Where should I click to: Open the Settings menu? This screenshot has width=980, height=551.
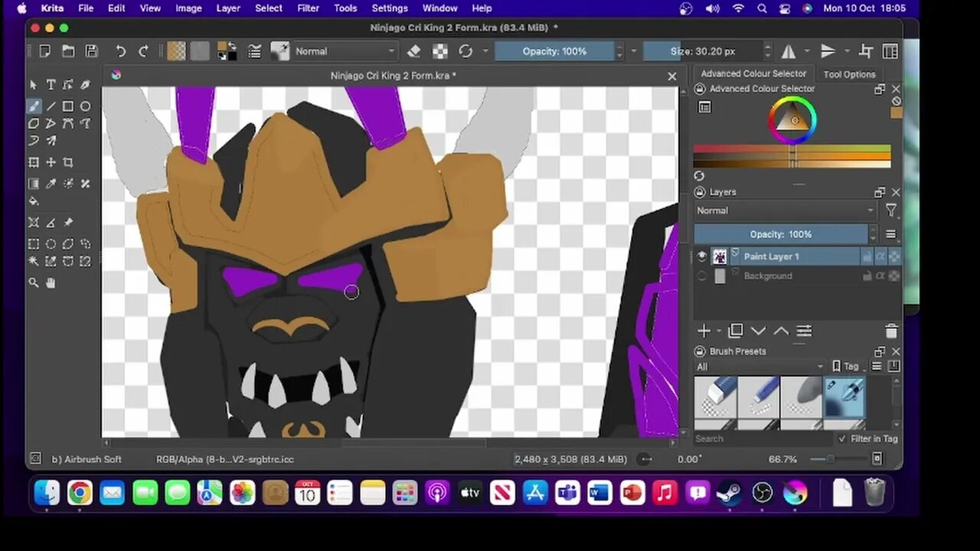[x=390, y=8]
